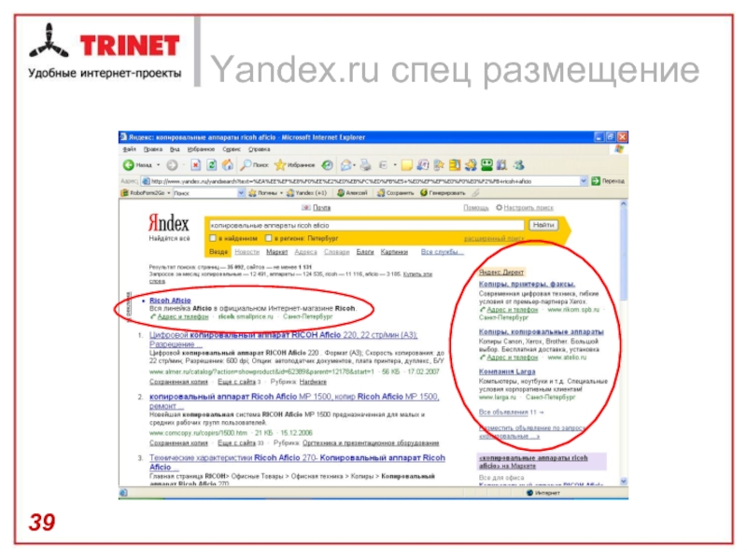This screenshot has height=560, width=747.
Task: Open Почта mail link with envelope
Action: tap(317, 207)
